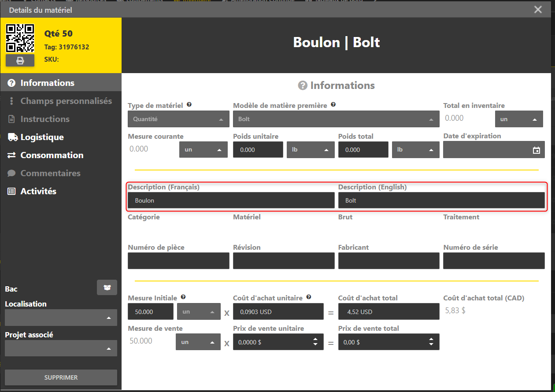Click the Numéro de pièce field
Screen dimensions: 555x392
coord(178,261)
